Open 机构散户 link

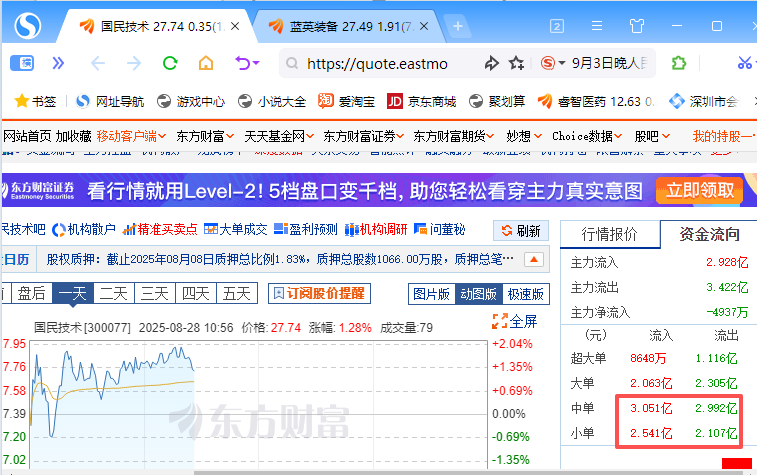click(x=84, y=229)
